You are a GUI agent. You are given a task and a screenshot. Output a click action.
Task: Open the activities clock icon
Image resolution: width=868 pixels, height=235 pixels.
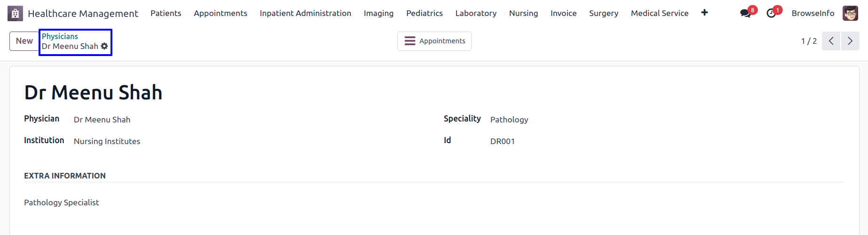(x=771, y=13)
